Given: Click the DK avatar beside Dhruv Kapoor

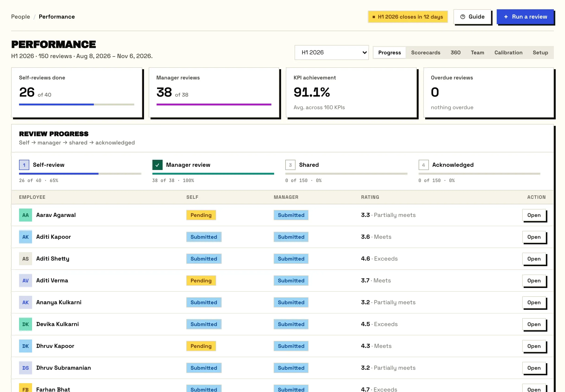Looking at the screenshot, I should (x=26, y=346).
